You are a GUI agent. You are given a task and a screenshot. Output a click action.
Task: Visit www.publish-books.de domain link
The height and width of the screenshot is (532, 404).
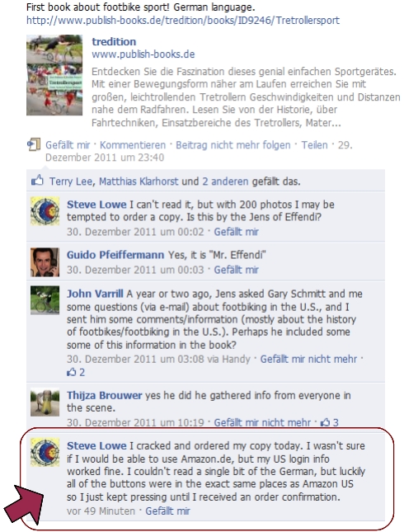[143, 54]
